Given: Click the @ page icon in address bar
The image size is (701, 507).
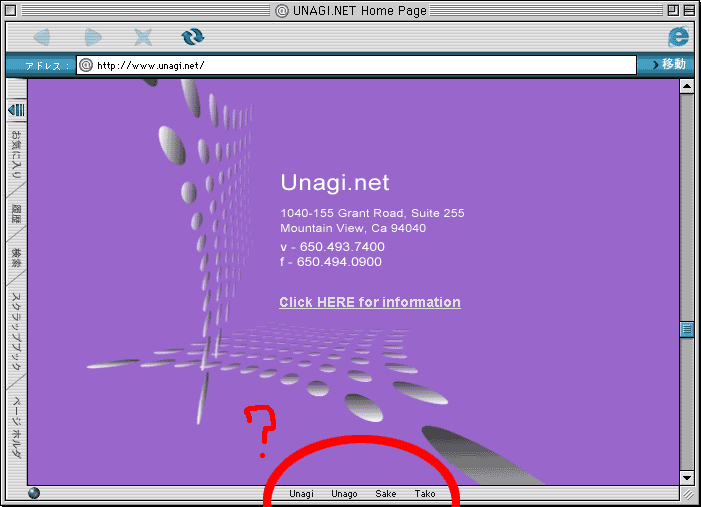Looking at the screenshot, I should (x=86, y=65).
